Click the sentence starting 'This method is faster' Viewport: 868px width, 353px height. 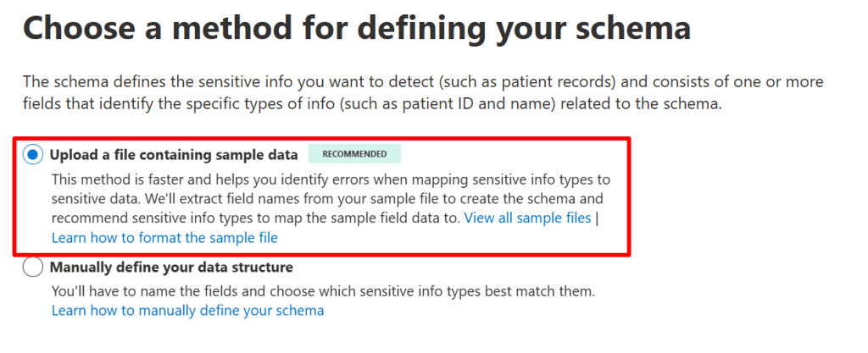point(254,179)
